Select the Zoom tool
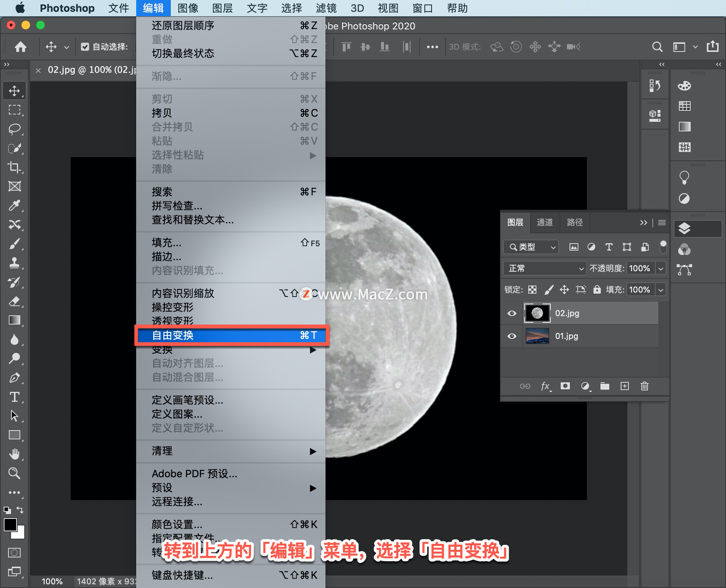This screenshot has height=588, width=726. click(x=14, y=473)
